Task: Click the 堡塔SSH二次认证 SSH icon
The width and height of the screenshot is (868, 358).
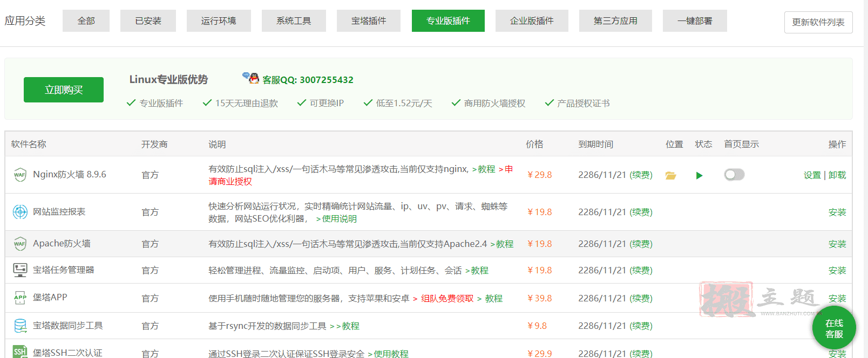Action: [20, 352]
